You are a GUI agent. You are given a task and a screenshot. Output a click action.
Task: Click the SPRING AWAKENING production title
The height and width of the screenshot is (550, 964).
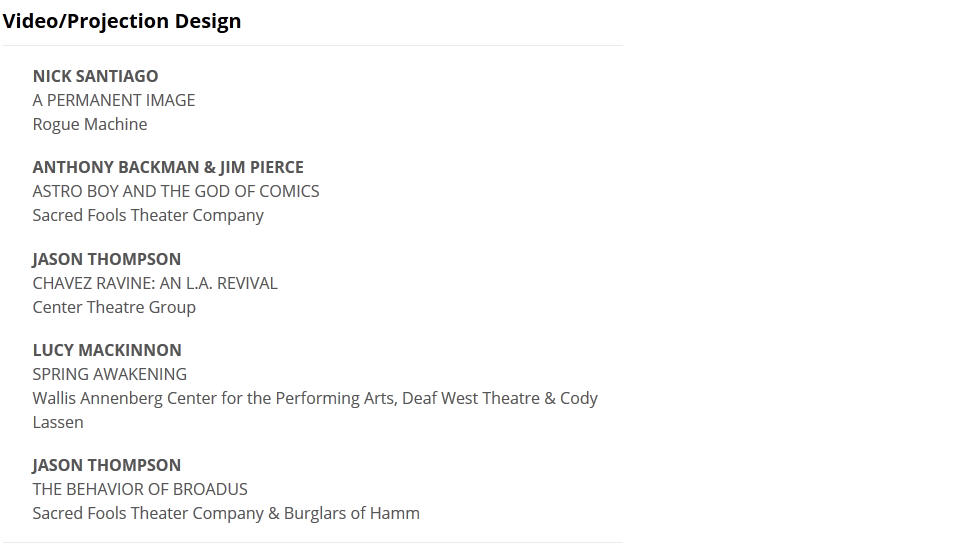coord(110,374)
